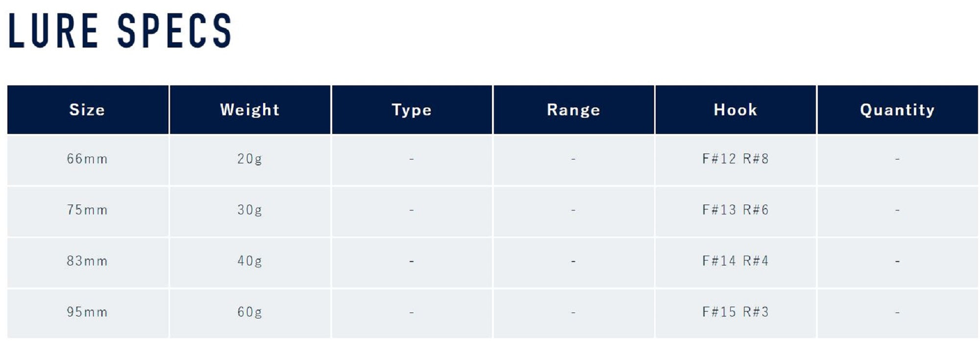Click the F#15 R#3 hook cell

point(735,312)
